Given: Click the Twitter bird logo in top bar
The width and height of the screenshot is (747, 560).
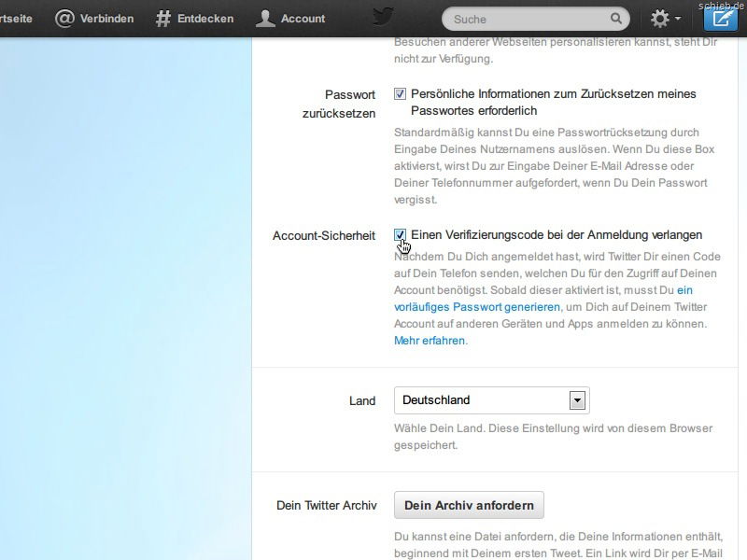Looking at the screenshot, I should [383, 17].
